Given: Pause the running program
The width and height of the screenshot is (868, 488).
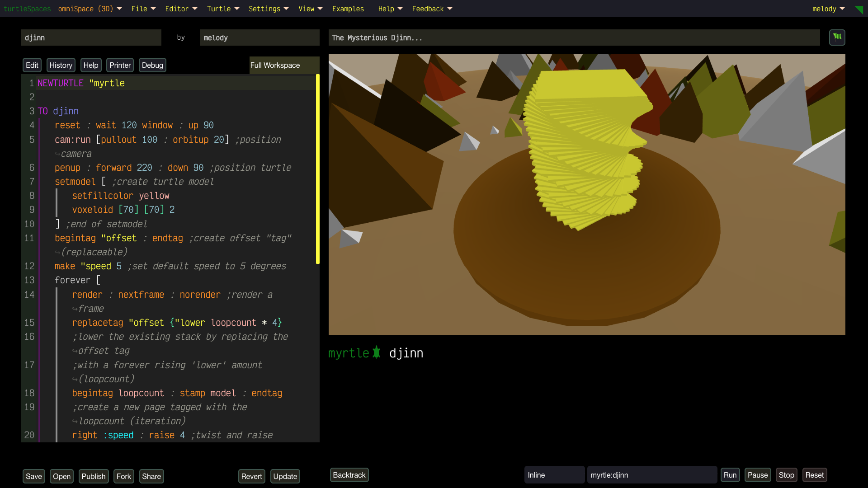Looking at the screenshot, I should (757, 475).
